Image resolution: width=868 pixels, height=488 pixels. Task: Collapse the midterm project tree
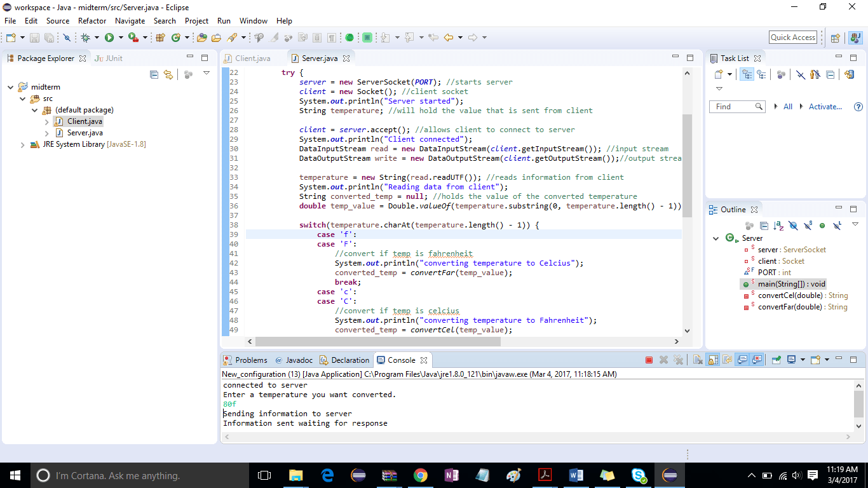click(11, 86)
